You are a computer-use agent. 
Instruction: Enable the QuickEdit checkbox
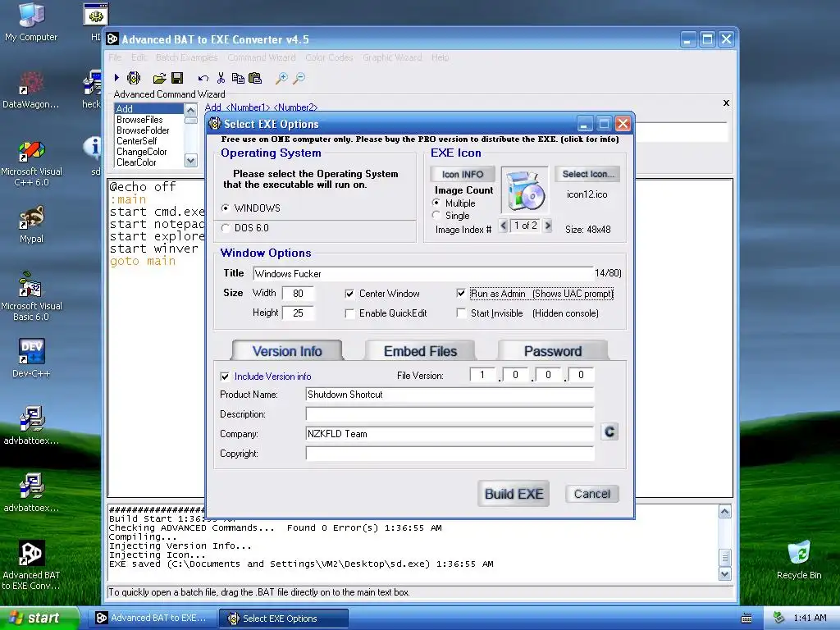(x=349, y=313)
